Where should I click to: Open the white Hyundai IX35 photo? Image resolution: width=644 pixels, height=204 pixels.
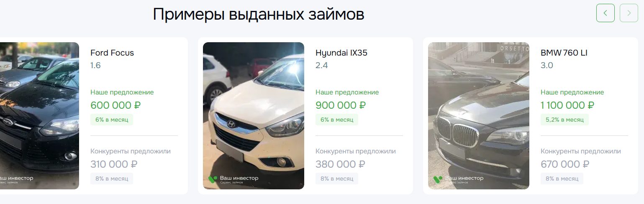[254, 116]
